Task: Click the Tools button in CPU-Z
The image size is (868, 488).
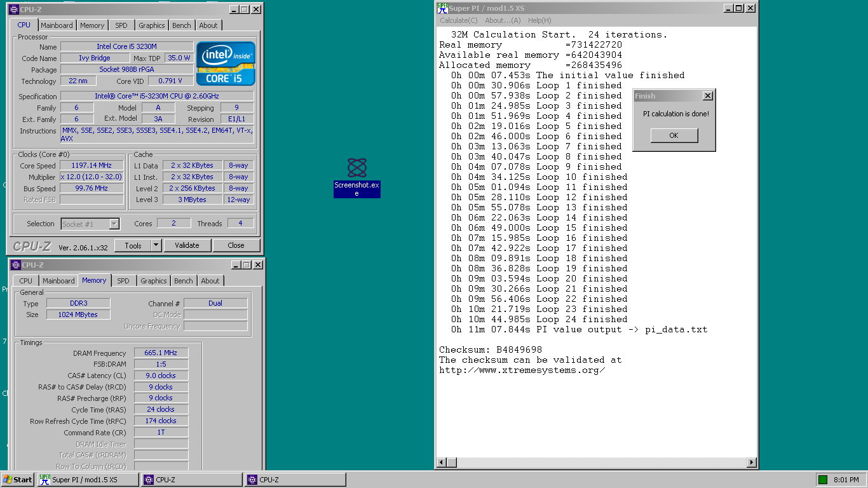Action: [x=133, y=245]
